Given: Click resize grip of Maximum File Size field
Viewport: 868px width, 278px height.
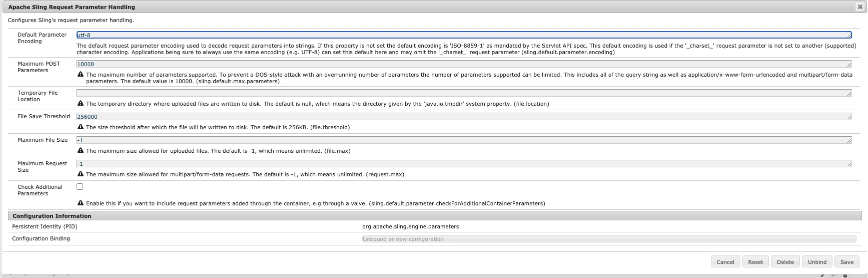Looking at the screenshot, I should pyautogui.click(x=849, y=141).
